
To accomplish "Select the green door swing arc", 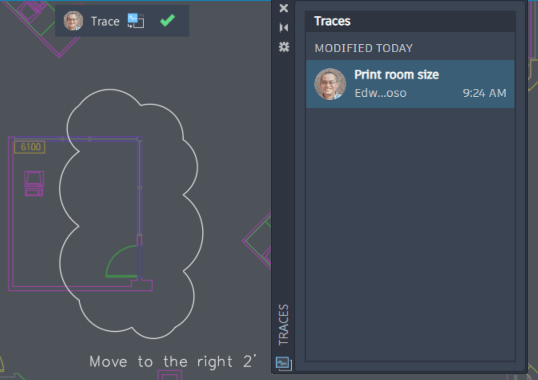I will click(121, 261).
